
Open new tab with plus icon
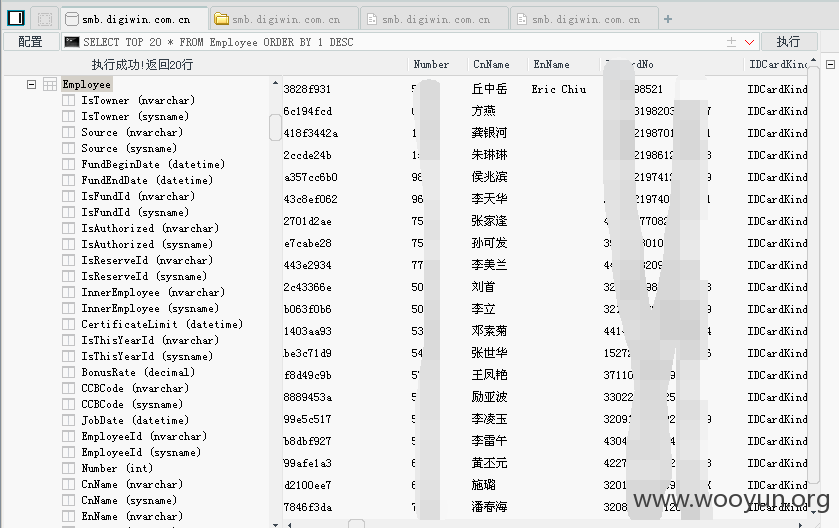pos(668,19)
